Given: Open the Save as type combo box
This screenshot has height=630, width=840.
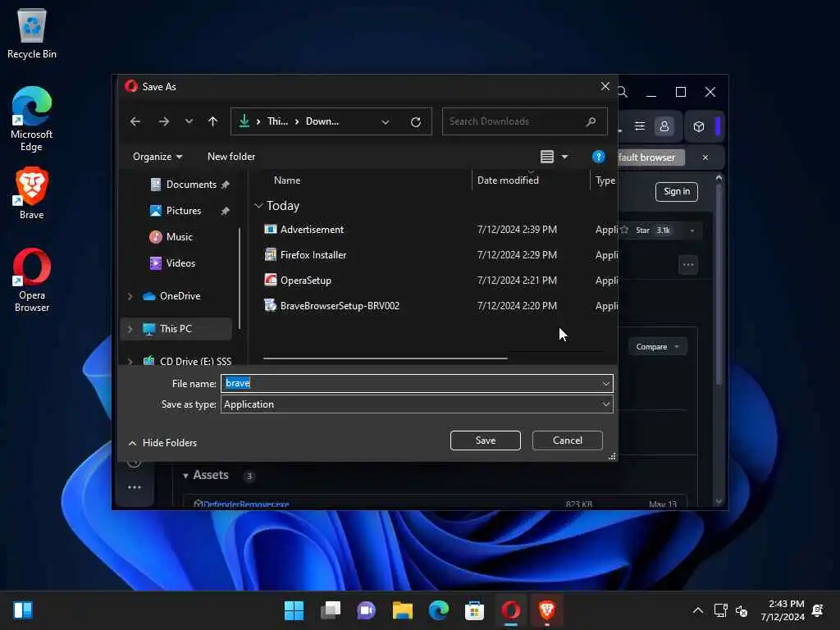Looking at the screenshot, I should click(417, 404).
